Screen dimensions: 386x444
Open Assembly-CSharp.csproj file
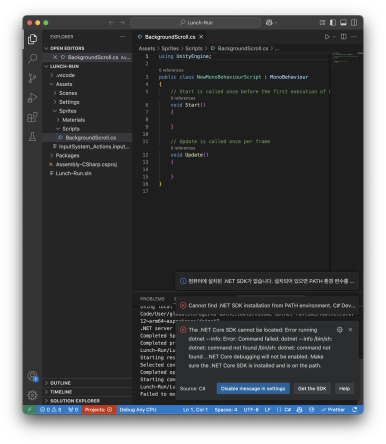click(x=86, y=164)
